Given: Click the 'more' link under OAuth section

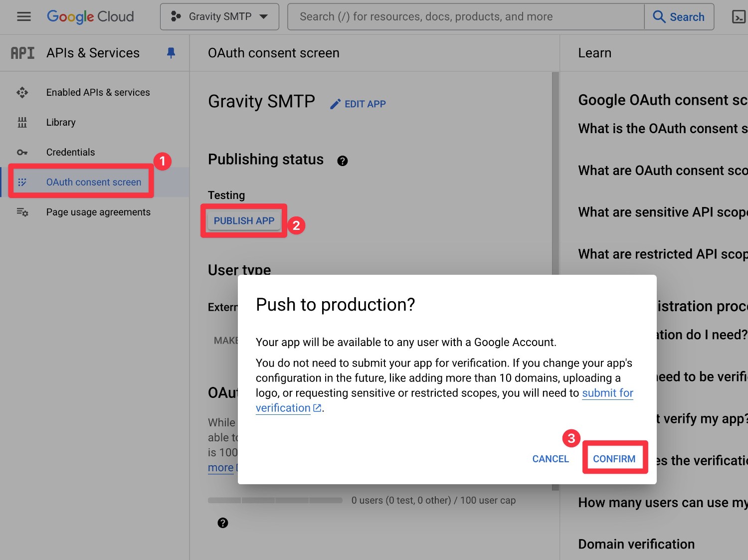Looking at the screenshot, I should coord(221,468).
